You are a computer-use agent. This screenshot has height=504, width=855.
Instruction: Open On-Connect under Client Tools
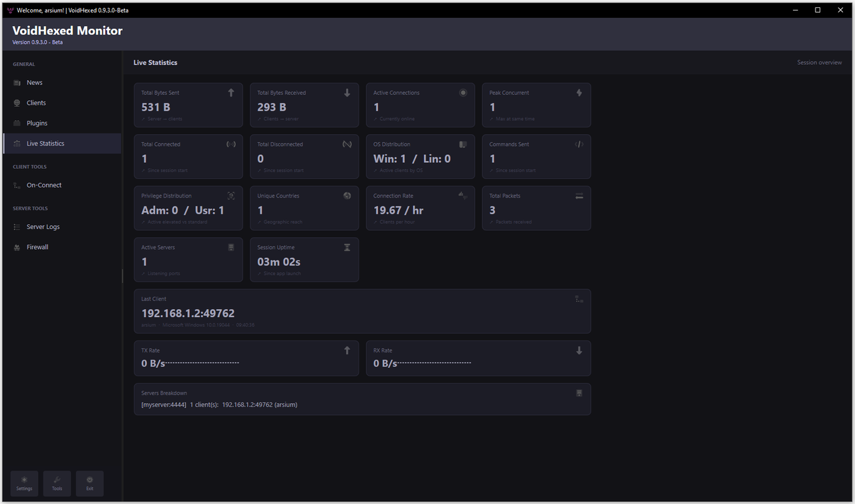(x=61, y=185)
